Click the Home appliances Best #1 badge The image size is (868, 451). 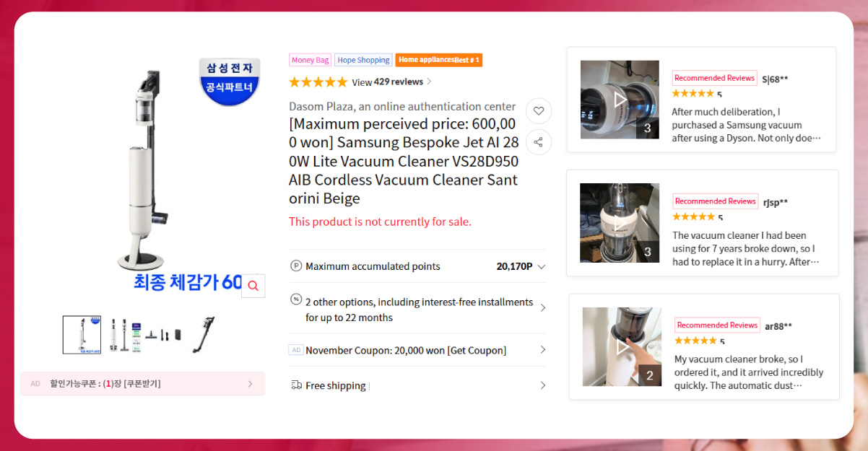click(439, 60)
